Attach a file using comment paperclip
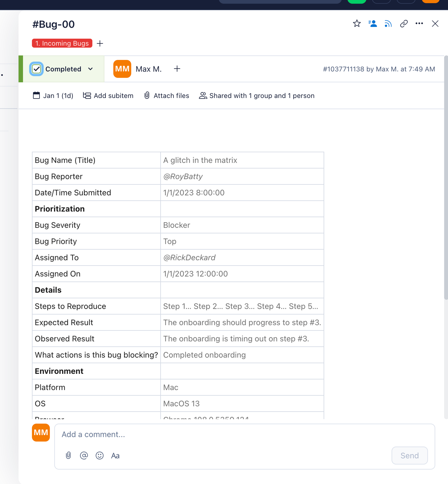 point(68,455)
